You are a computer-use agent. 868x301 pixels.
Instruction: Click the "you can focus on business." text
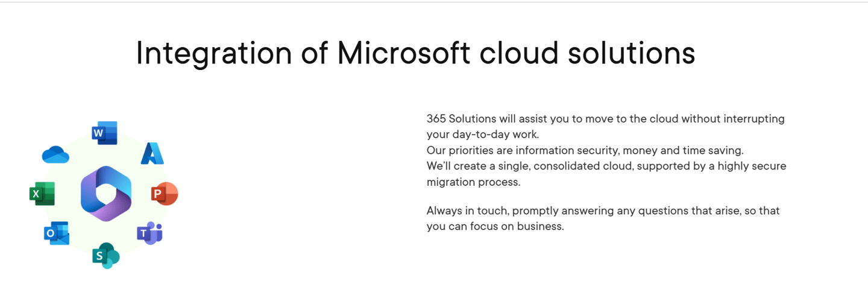click(x=495, y=227)
